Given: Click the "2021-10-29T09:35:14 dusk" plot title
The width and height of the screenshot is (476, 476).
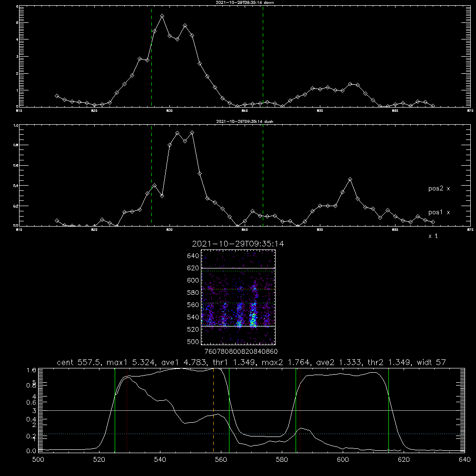Looking at the screenshot, I should 245,121.
